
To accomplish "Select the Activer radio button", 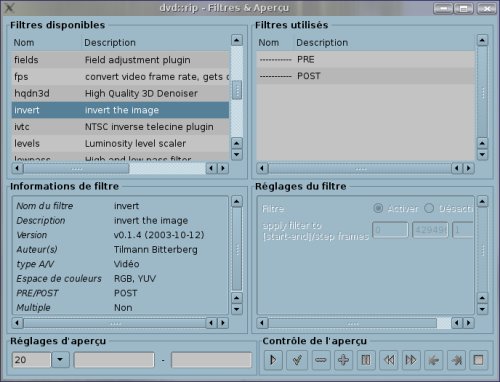I will [378, 208].
